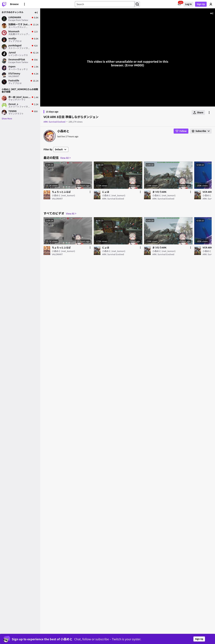Viewport: 215px width, 644px height.
Task: Open the user profile icon menu
Action: [211, 4]
